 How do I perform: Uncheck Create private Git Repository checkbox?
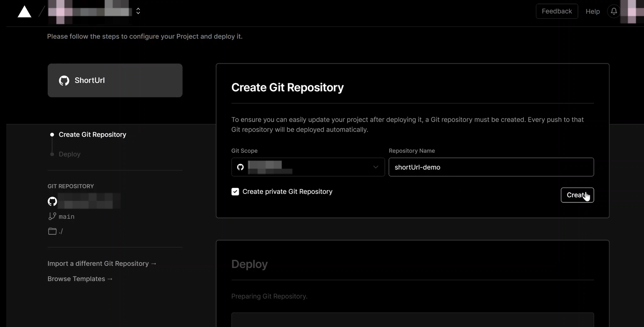(235, 192)
